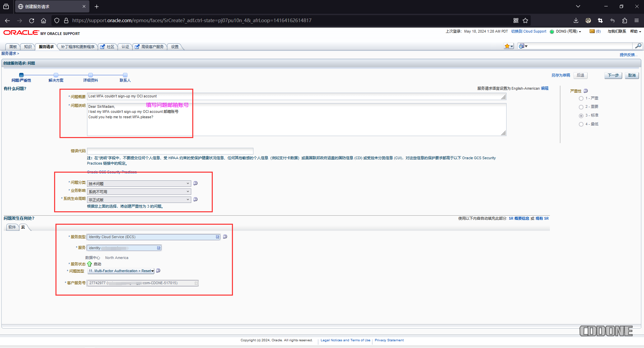
Task: Switch to the 软件 tab
Action: pos(12,227)
